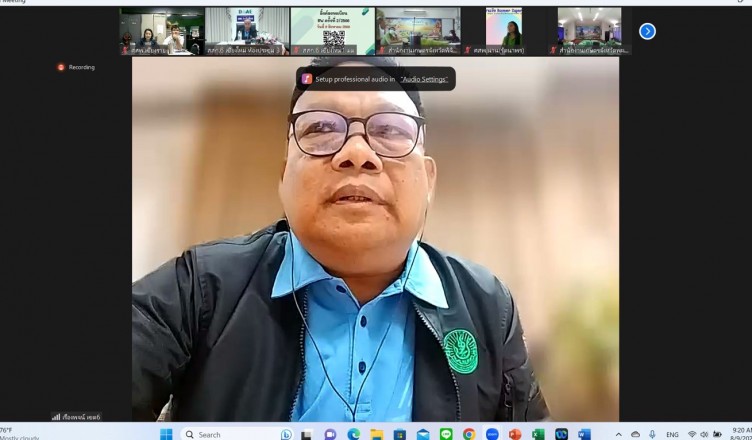
Task: Open File Explorer from the taskbar
Action: point(377,434)
